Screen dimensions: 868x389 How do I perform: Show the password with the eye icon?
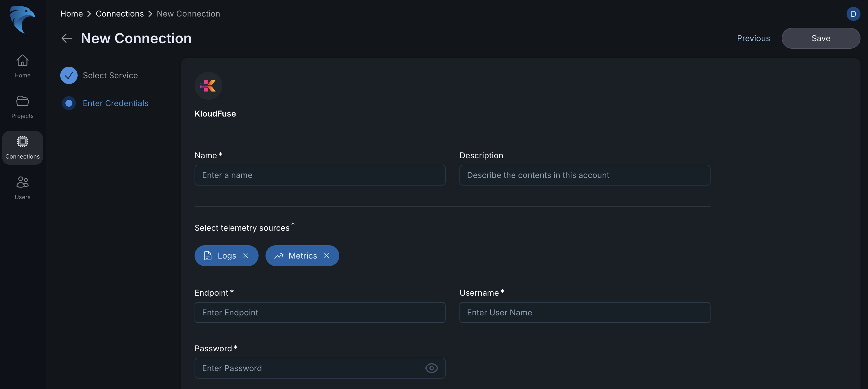click(431, 368)
